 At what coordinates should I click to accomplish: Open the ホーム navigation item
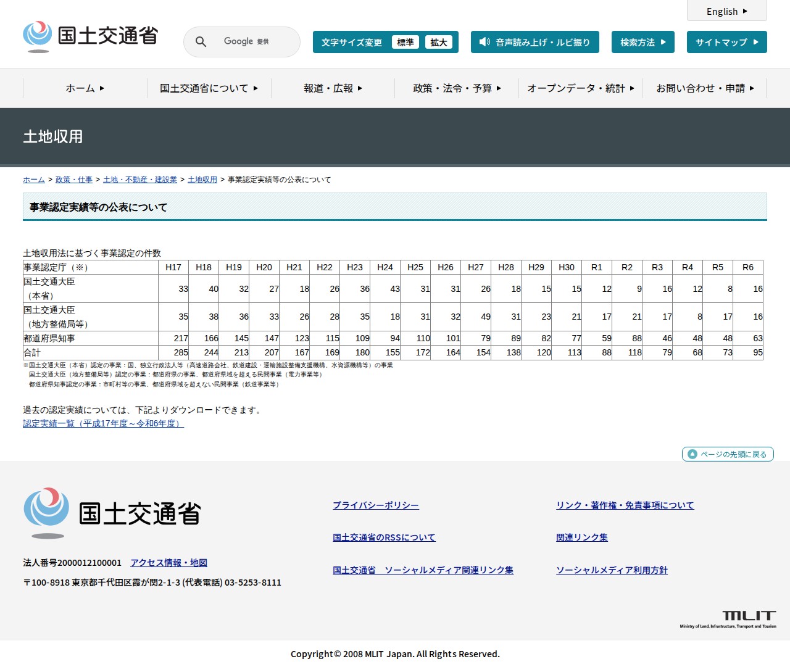tap(85, 88)
